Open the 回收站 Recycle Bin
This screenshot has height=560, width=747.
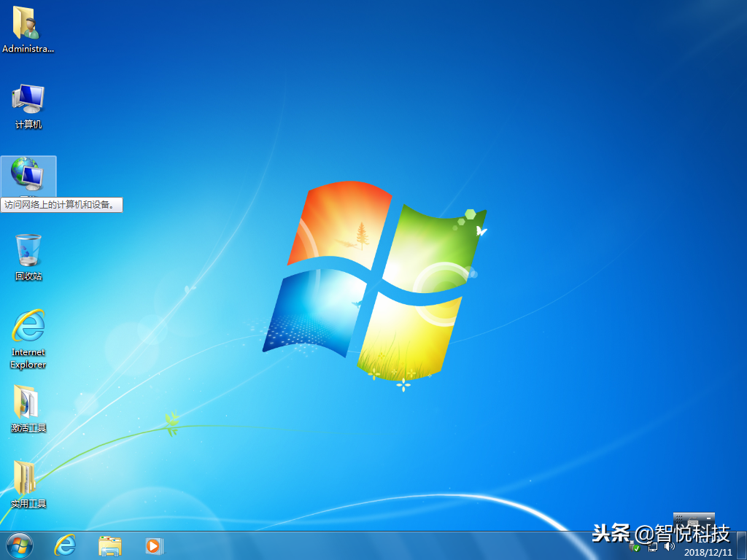[x=28, y=252]
